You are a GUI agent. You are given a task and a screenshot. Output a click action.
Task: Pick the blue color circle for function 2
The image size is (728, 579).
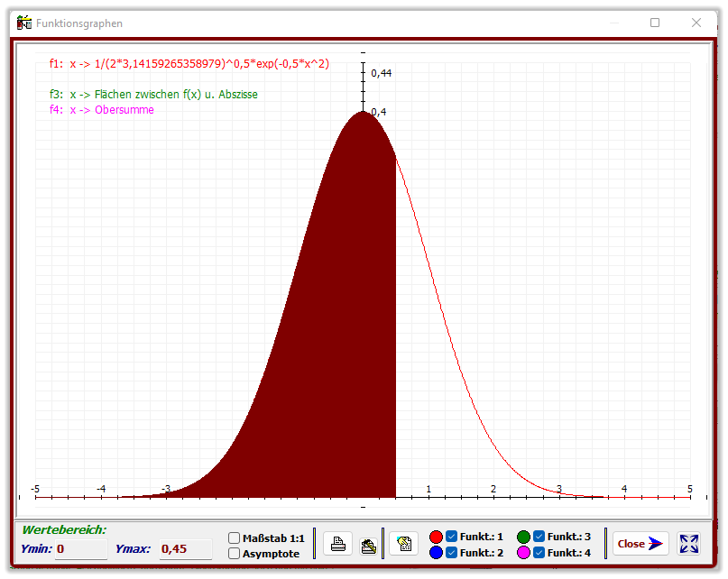point(437,552)
